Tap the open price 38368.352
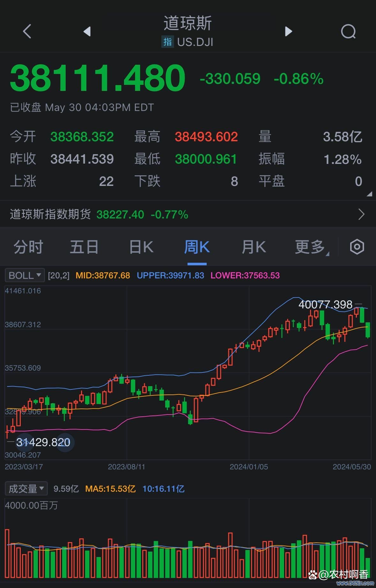Image resolution: width=376 pixels, height=588 pixels. pos(82,137)
